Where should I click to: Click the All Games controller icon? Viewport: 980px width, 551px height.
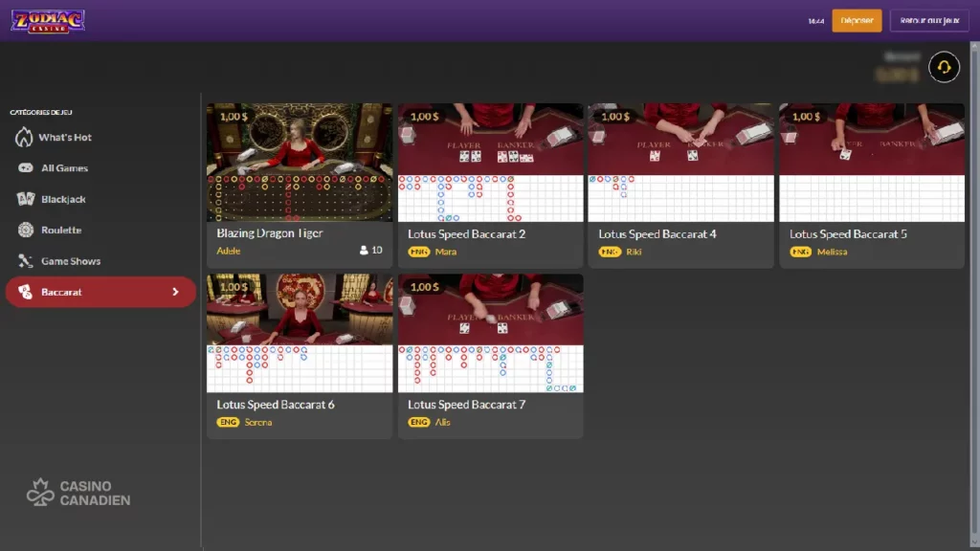(x=25, y=168)
